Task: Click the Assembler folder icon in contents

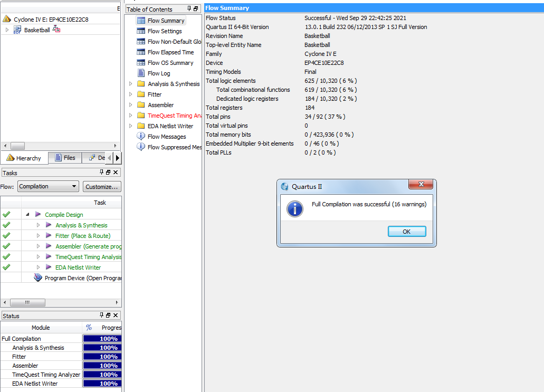Action: (x=141, y=105)
